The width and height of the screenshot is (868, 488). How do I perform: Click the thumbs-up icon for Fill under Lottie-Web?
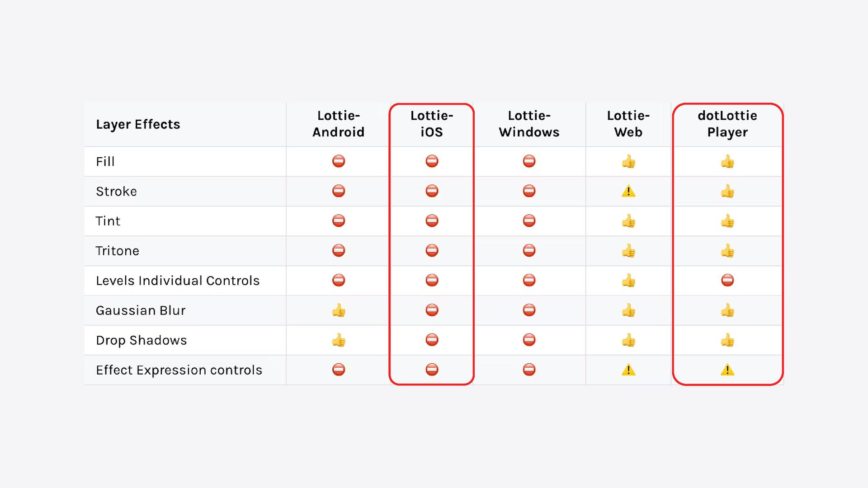click(628, 161)
